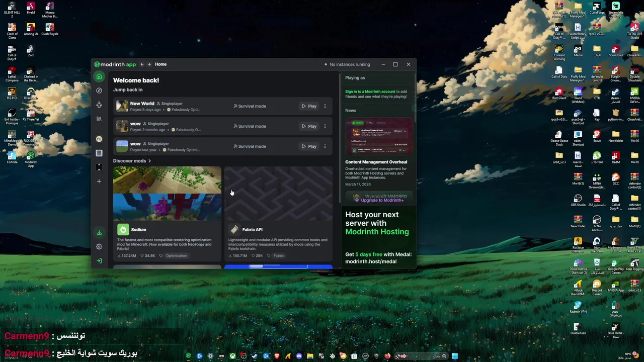
Task: Open the Windows Start button in taskbar
Action: tap(455, 356)
